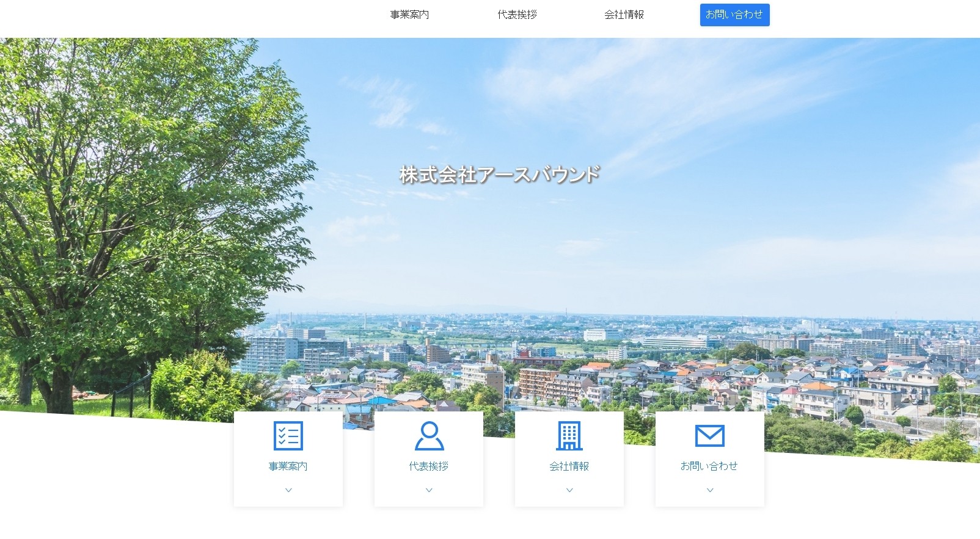Click the 事業案内 text label in card

(288, 466)
